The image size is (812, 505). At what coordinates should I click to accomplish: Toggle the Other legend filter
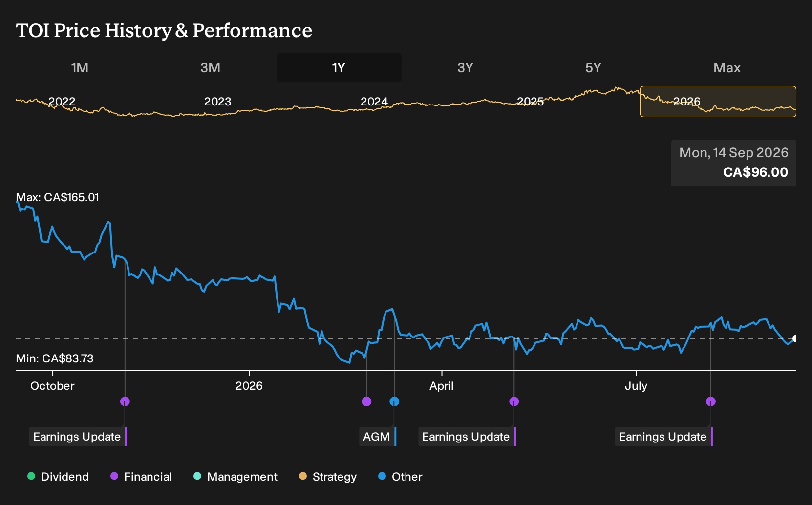point(400,477)
